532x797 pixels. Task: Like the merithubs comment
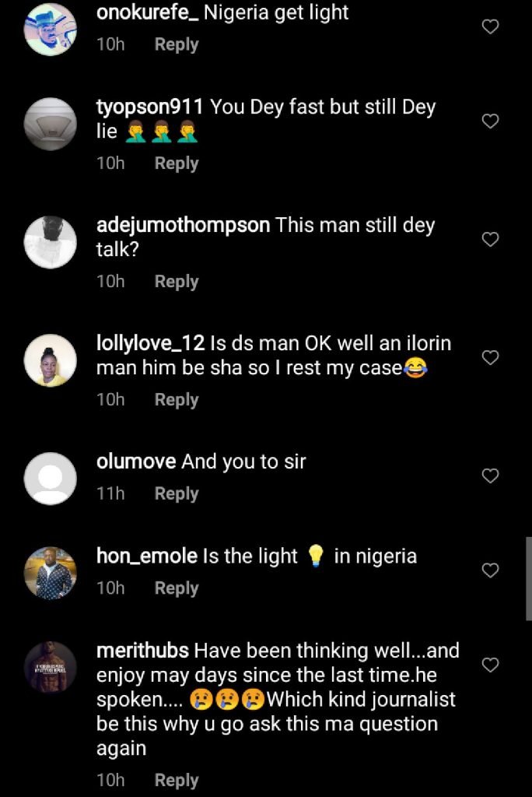[490, 665]
